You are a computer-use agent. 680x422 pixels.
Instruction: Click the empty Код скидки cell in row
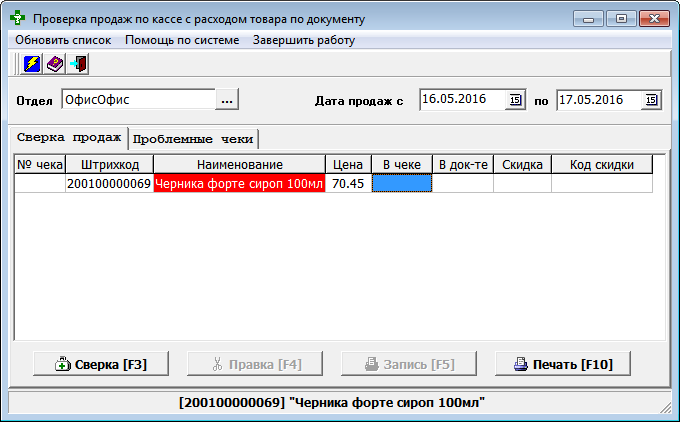tap(602, 183)
